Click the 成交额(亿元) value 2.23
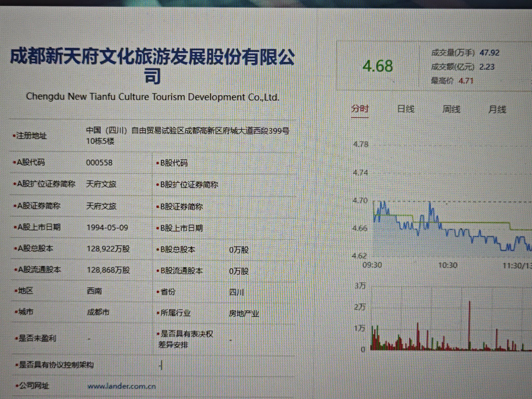 coord(487,67)
